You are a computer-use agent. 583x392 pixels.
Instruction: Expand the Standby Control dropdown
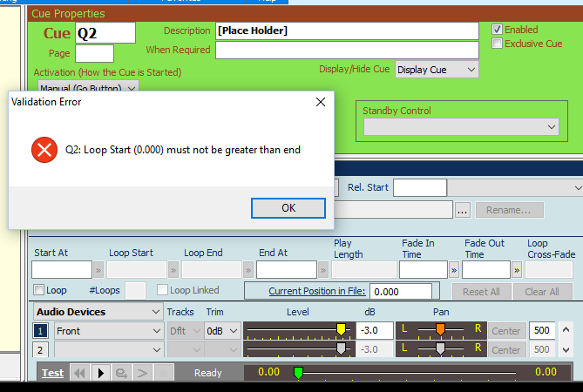tap(460, 127)
